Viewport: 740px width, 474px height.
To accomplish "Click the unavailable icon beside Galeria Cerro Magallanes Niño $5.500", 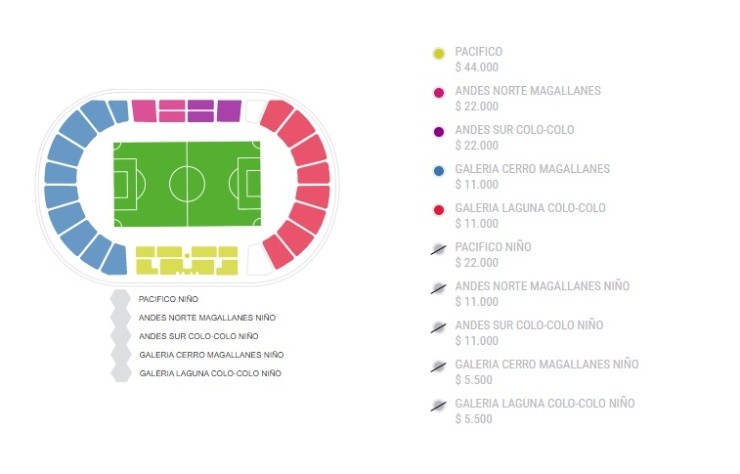I will (438, 366).
